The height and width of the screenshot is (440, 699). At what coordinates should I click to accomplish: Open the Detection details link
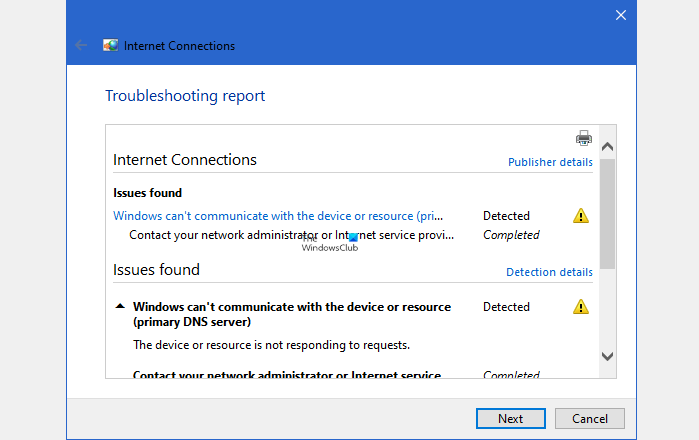point(549,272)
